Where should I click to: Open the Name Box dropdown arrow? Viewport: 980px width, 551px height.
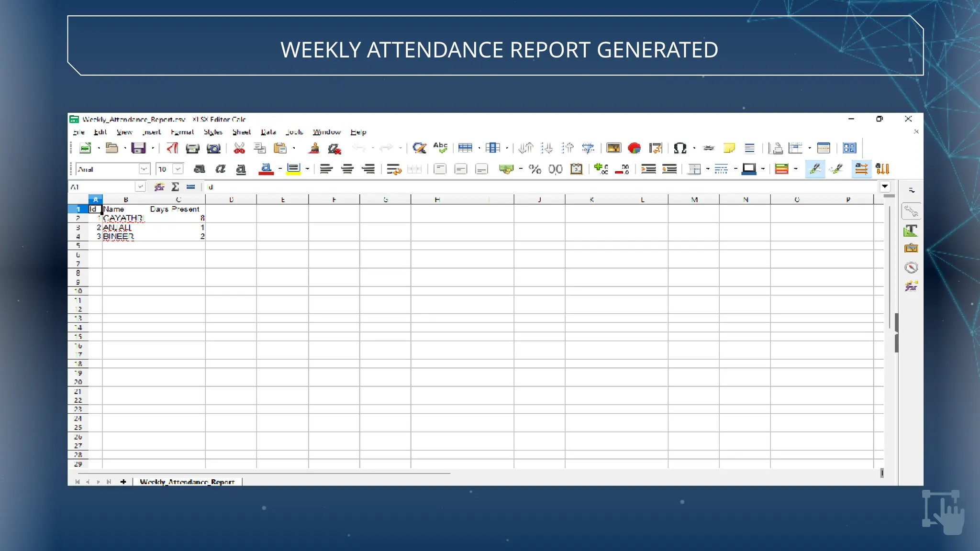tap(140, 187)
